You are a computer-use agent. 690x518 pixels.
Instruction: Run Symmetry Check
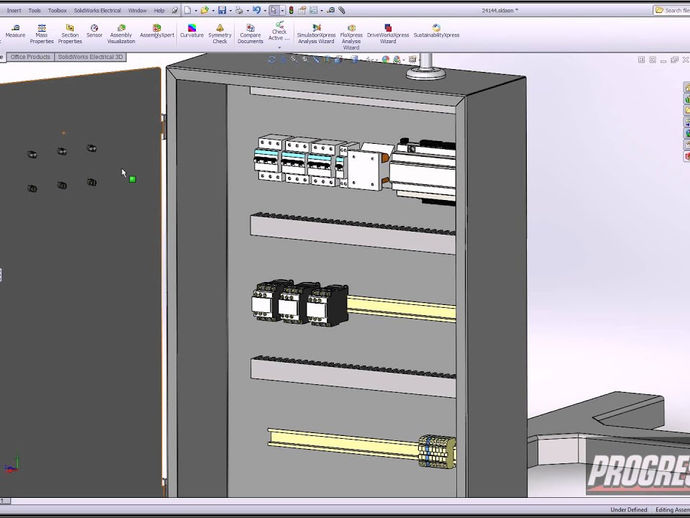220,34
